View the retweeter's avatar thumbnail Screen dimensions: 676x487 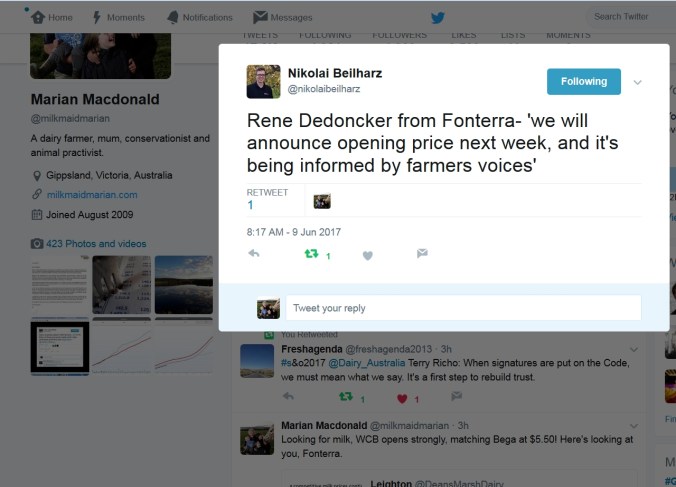tap(322, 201)
